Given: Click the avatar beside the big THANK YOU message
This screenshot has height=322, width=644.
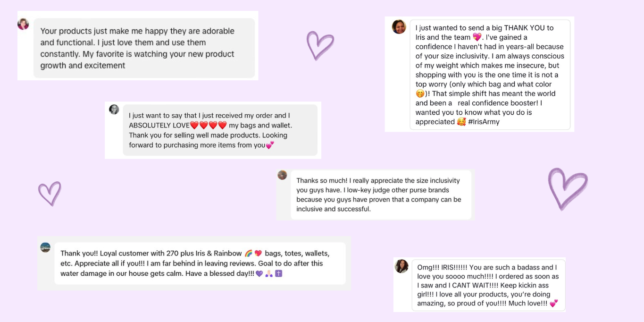Looking at the screenshot, I should tap(399, 27).
